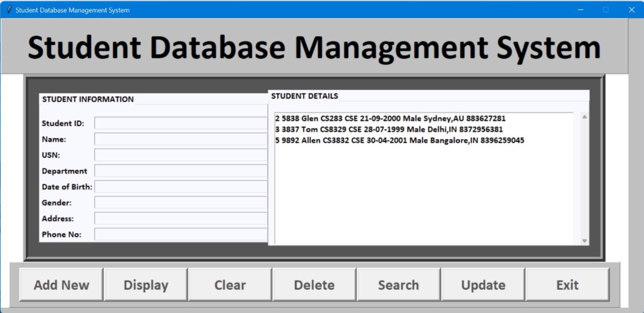Focus the Name input field
This screenshot has height=313, width=644.
181,139
